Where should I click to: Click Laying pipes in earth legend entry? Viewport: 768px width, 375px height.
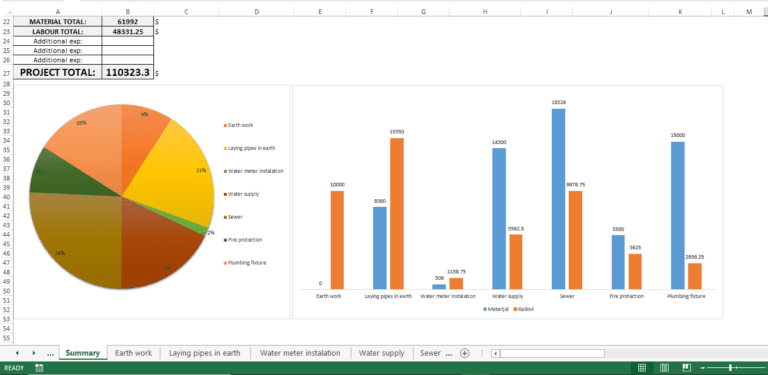coord(248,148)
